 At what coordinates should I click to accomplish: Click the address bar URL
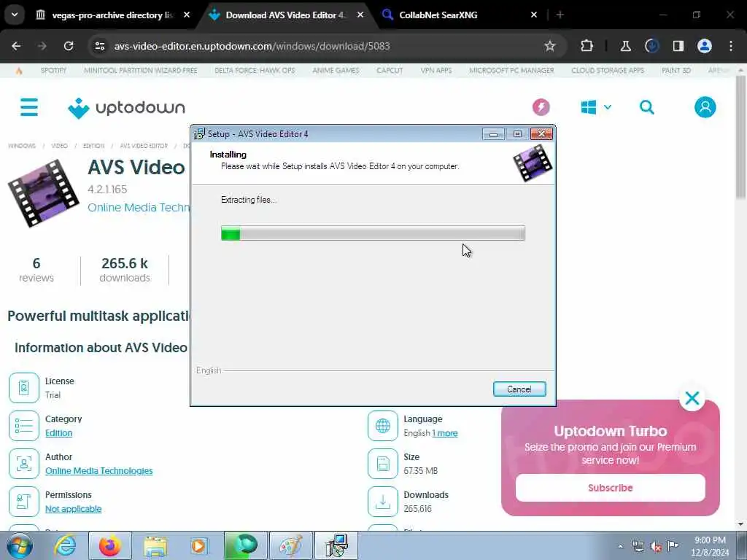(252, 46)
